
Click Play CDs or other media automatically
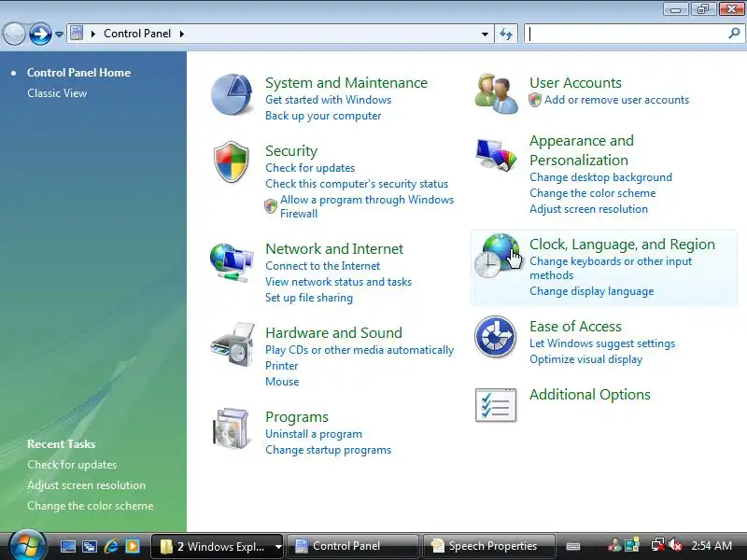coord(359,350)
